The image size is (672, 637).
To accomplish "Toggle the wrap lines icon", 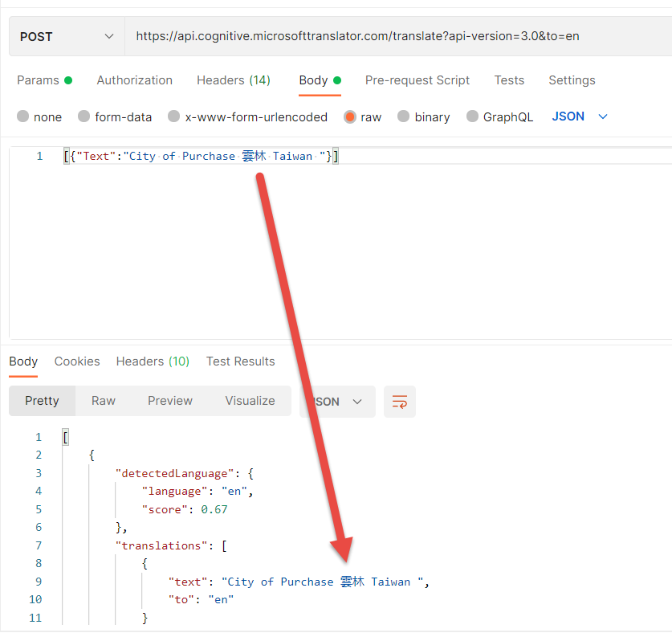I will tap(400, 402).
